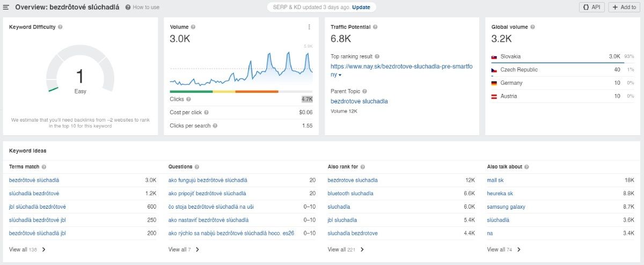644x265 pixels.
Task: Open keyword mall sk
Action: pos(495,180)
